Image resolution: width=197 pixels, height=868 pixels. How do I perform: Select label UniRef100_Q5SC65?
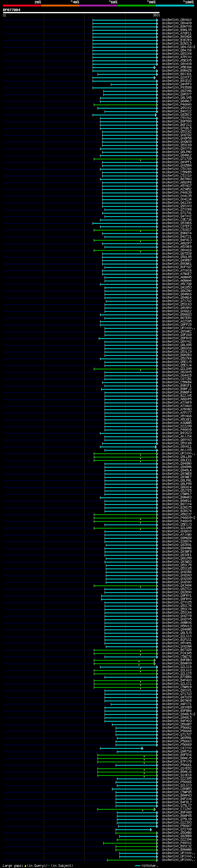click(177, 569)
